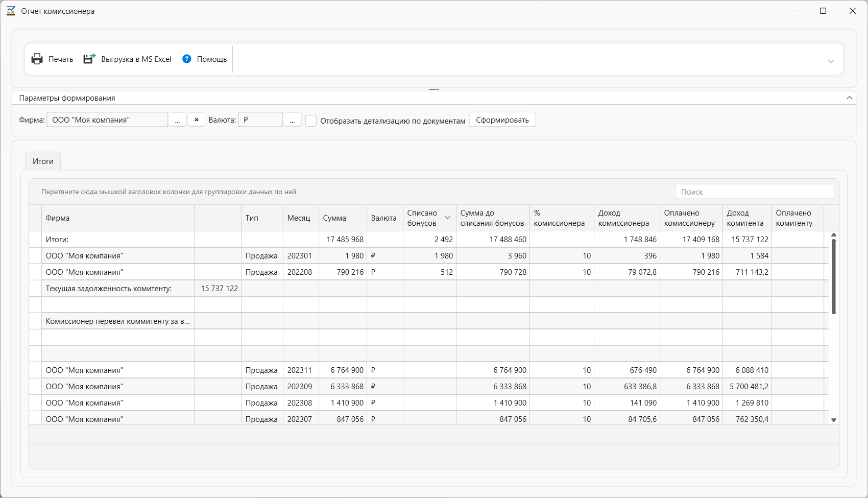Click the Выгрузка в MS Excel label
868x498 pixels.
point(136,59)
